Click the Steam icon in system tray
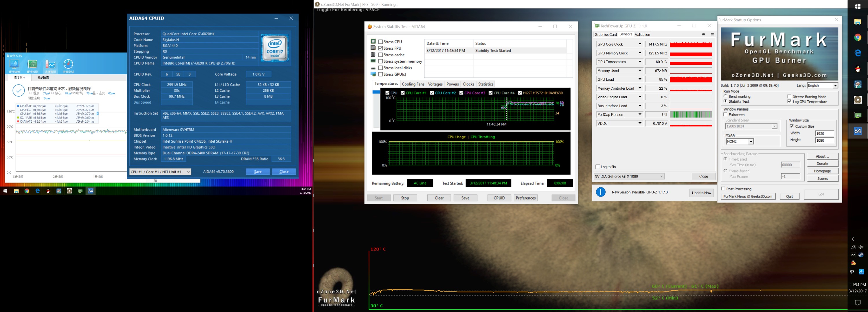 pos(861,255)
